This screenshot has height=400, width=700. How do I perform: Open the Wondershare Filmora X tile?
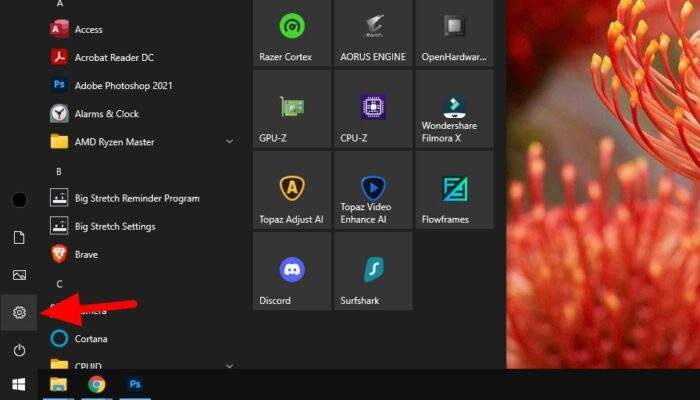point(454,108)
